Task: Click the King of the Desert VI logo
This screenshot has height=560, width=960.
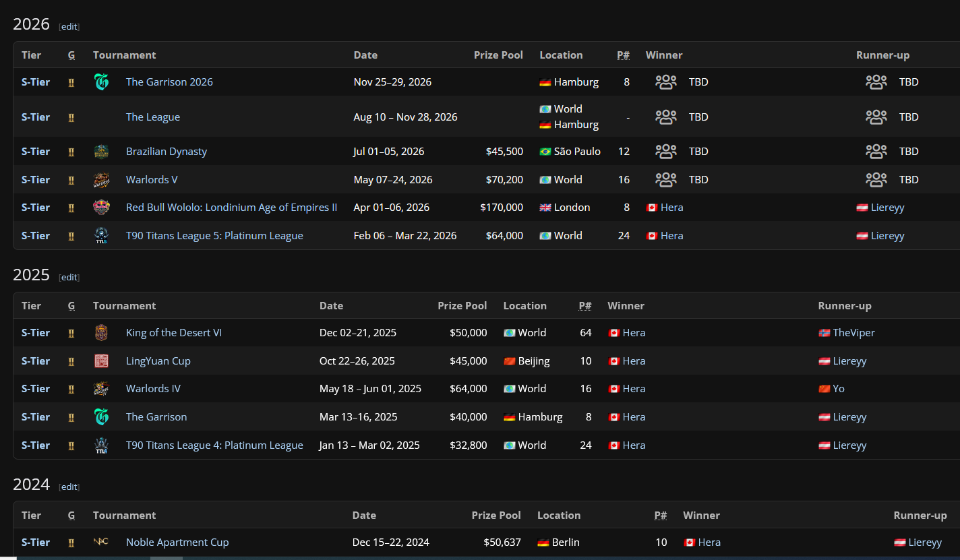Action: (x=101, y=333)
